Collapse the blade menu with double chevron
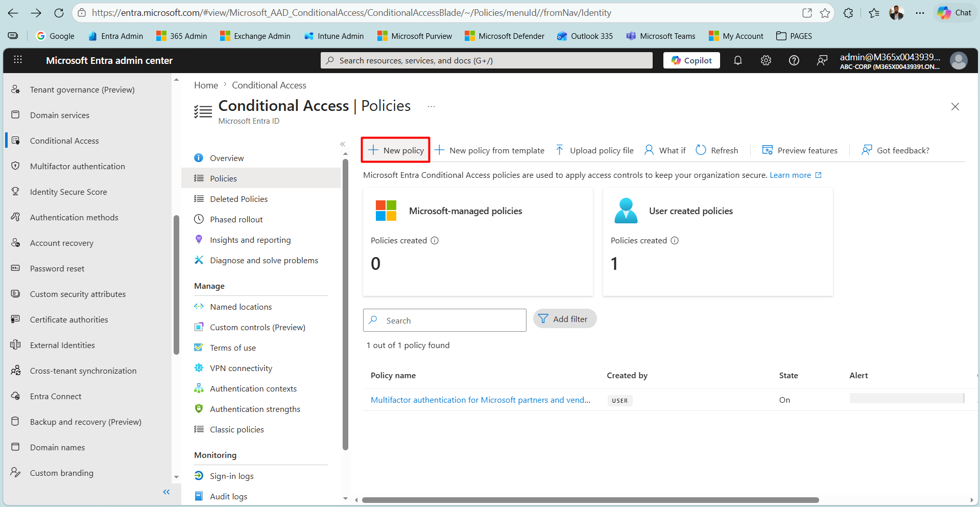This screenshot has width=980, height=507. 343,144
